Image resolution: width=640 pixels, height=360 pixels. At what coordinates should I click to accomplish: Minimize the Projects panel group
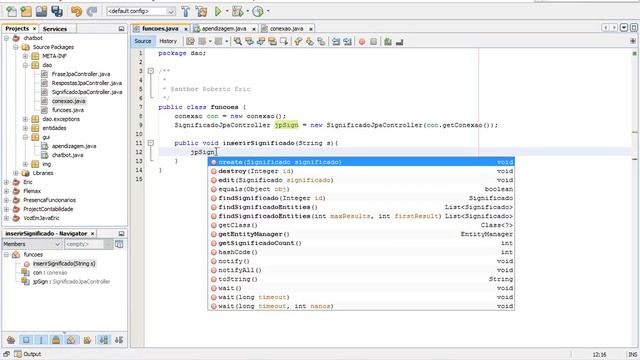pyautogui.click(x=121, y=29)
